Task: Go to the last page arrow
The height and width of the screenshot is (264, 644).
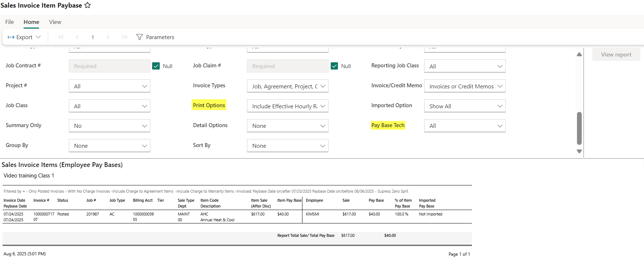Action: pyautogui.click(x=125, y=37)
